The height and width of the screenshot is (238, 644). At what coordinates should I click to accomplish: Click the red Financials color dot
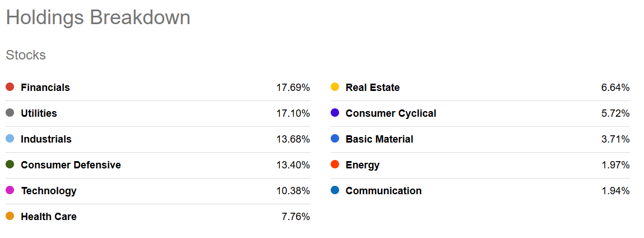(x=10, y=87)
